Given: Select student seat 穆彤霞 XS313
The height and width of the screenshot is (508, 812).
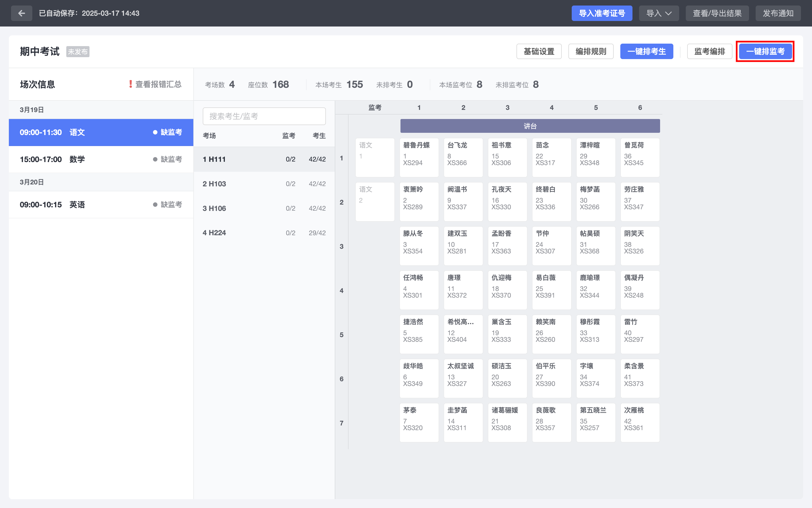Looking at the screenshot, I should pos(596,334).
